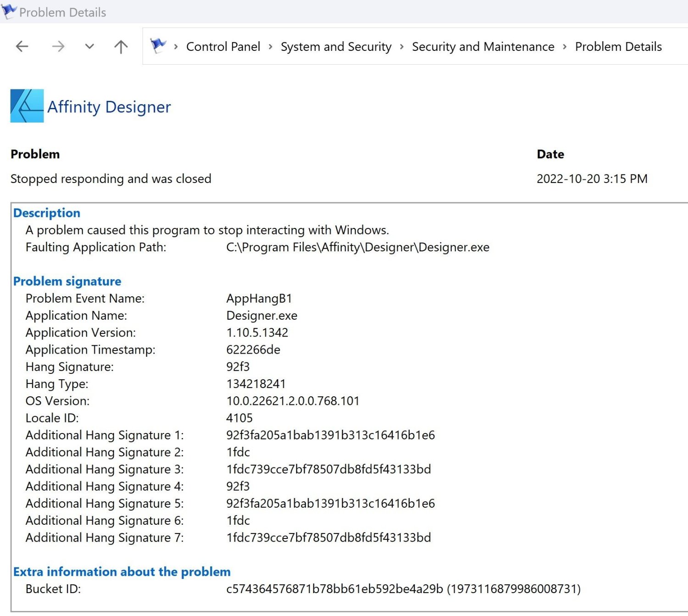Screen dimensions: 688x616
Task: Click the forward navigation arrow
Action: (x=58, y=46)
